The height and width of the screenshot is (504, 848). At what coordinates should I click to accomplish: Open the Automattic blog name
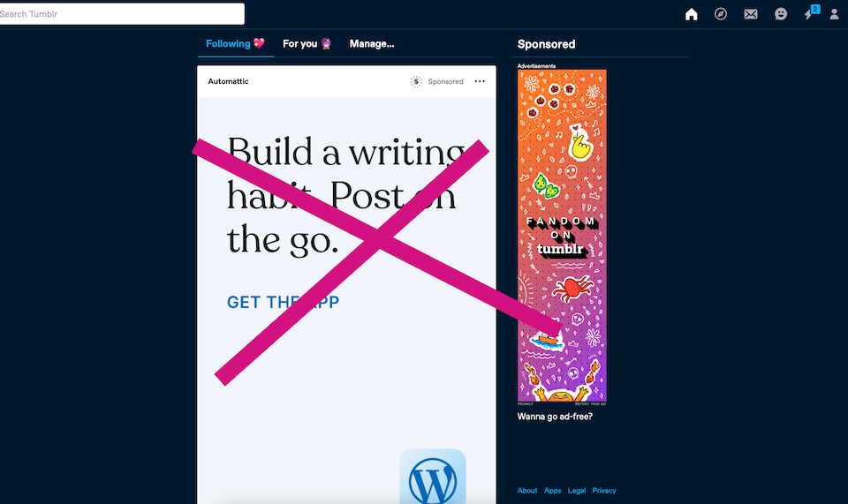tap(228, 81)
